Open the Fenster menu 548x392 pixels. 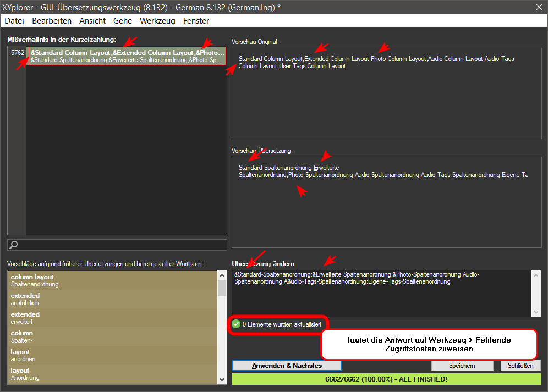[x=196, y=21]
